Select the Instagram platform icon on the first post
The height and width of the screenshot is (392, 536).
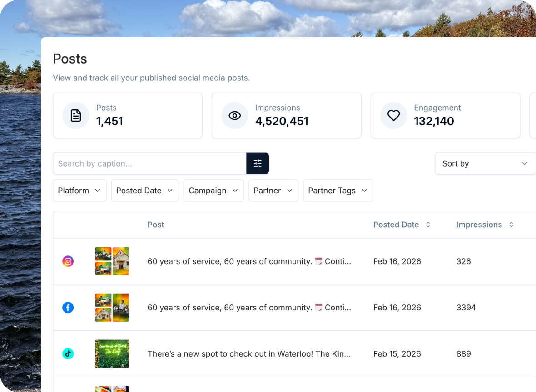click(68, 261)
